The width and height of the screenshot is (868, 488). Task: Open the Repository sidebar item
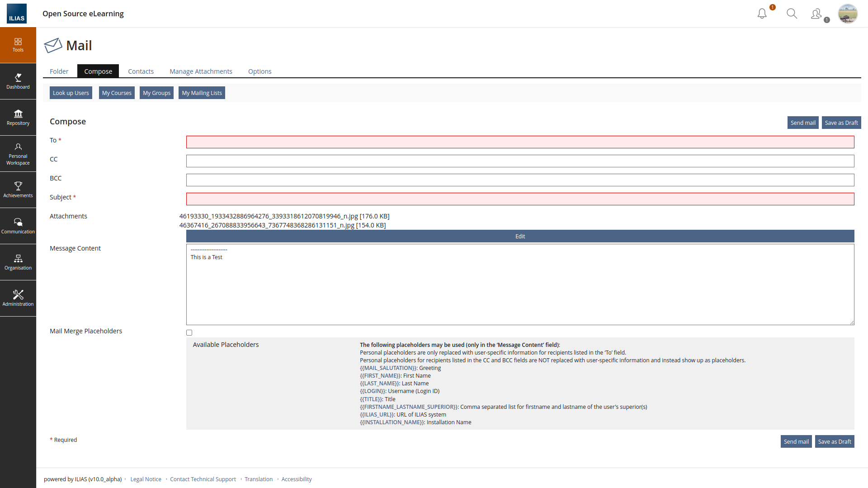pyautogui.click(x=18, y=118)
